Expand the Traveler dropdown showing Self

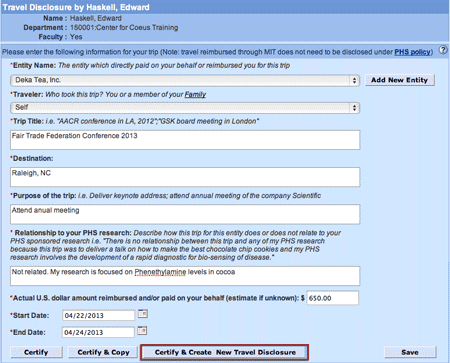[185, 108]
